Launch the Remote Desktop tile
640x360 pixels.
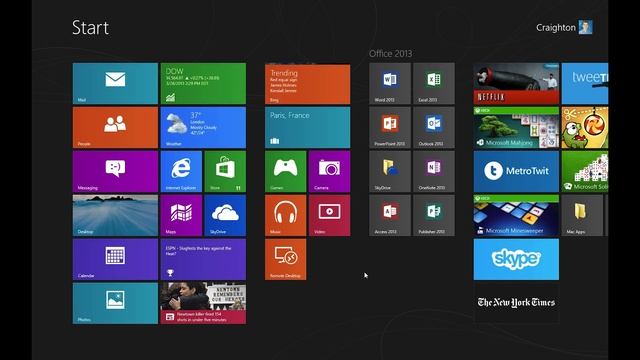285,260
